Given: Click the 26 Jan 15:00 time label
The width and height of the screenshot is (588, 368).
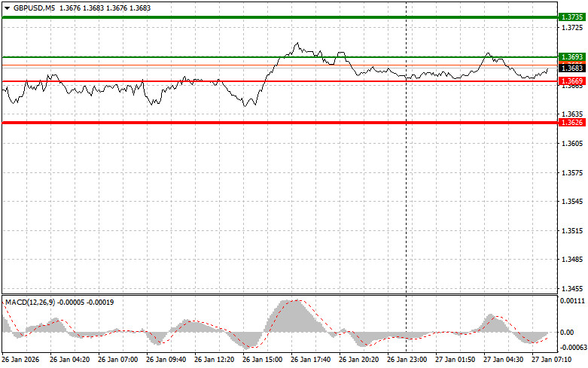Looking at the screenshot, I should pos(264,360).
